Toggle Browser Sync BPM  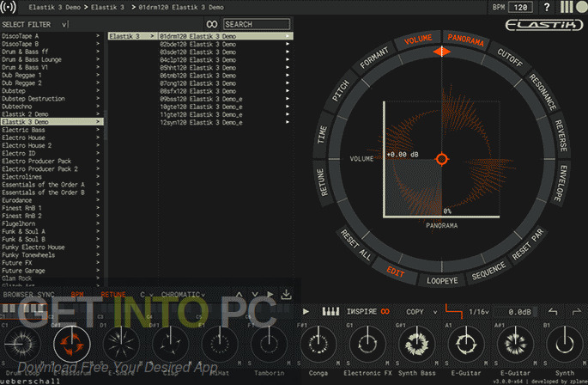[77, 295]
